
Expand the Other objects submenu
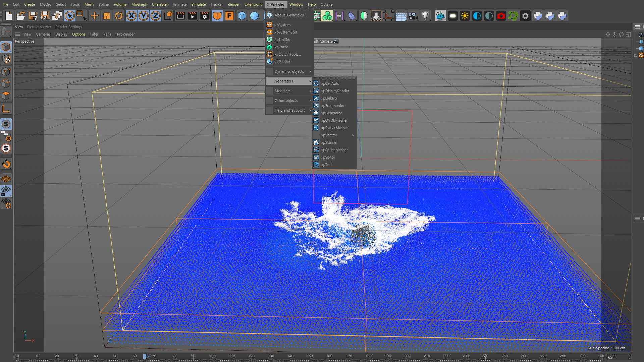pos(289,101)
